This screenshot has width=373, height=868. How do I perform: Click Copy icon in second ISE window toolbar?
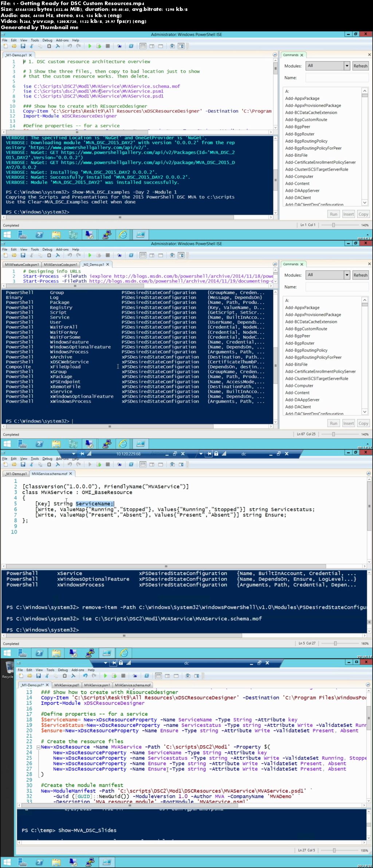[40, 255]
